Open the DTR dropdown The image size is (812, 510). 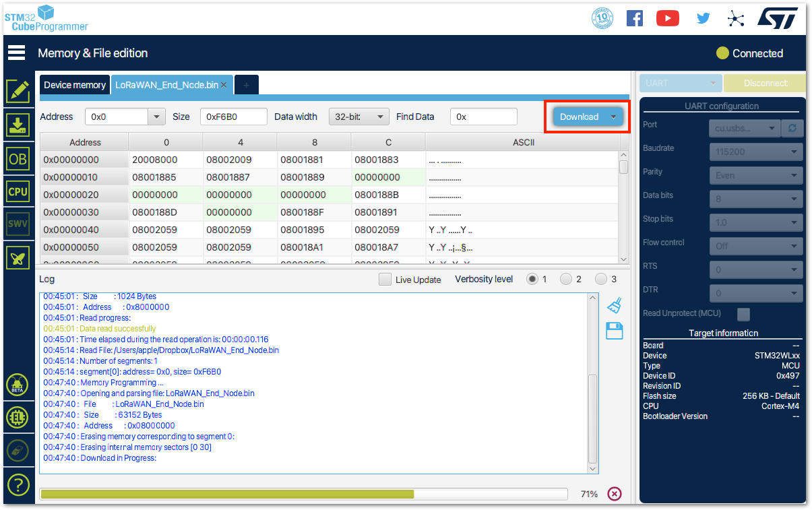click(x=756, y=293)
